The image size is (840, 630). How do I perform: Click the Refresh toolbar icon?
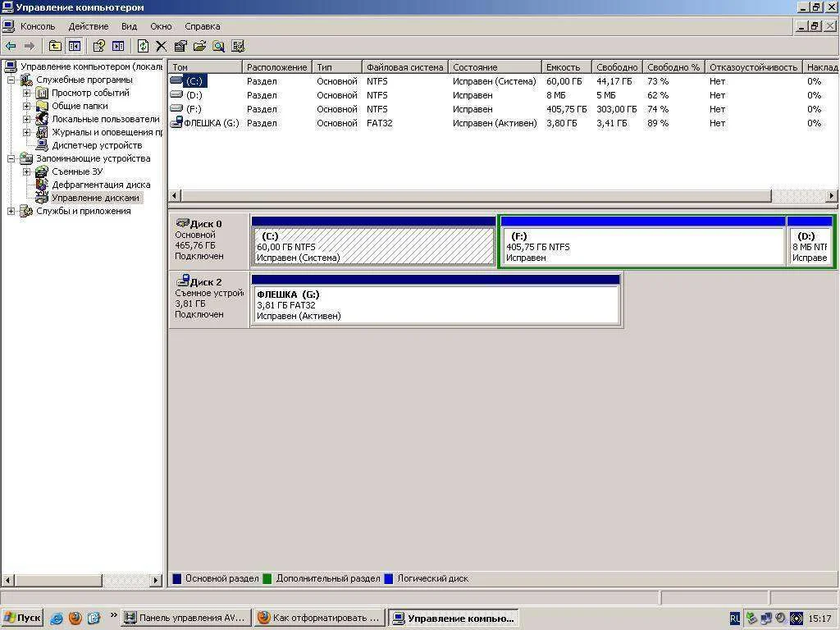pyautogui.click(x=143, y=46)
